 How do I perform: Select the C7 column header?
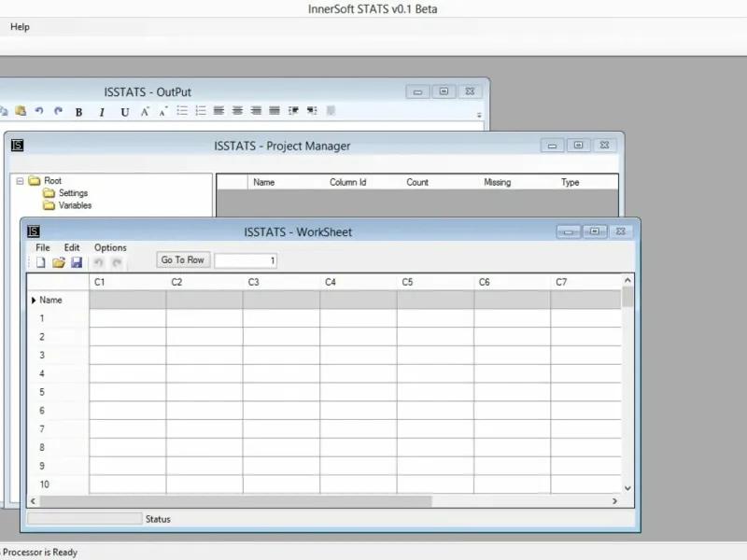(x=586, y=282)
